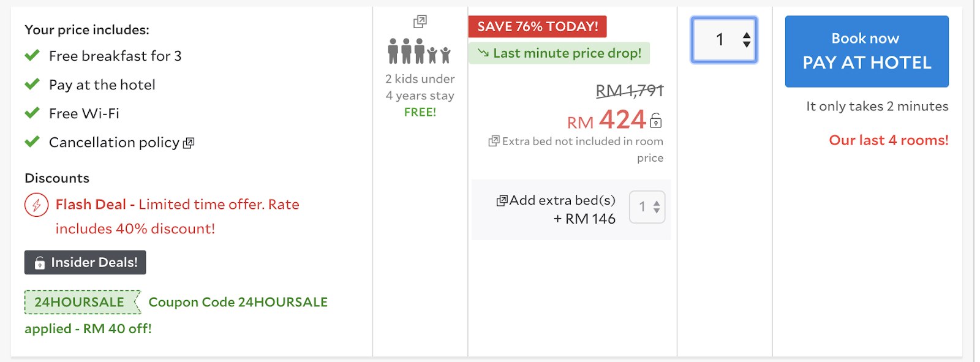Click the Book now Pay at Hotel button
This screenshot has height=362, width=980.
coord(867,51)
